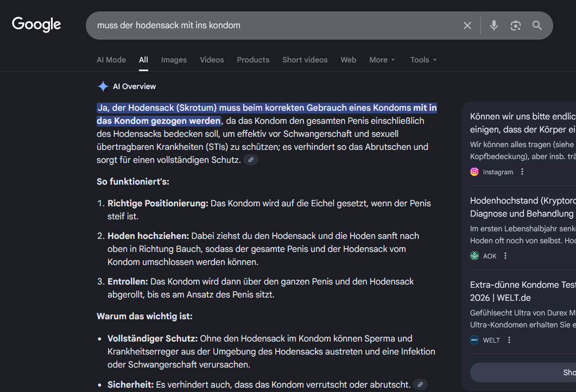Expand the Tools dropdown

[423, 60]
